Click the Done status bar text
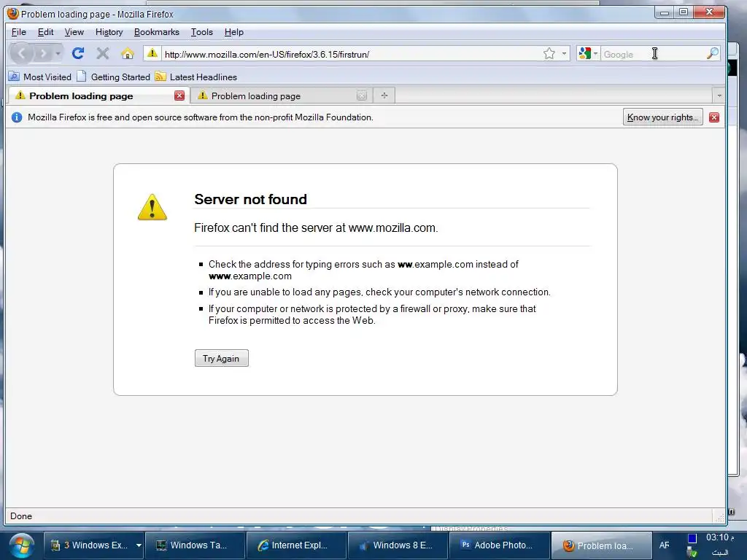 pyautogui.click(x=21, y=516)
